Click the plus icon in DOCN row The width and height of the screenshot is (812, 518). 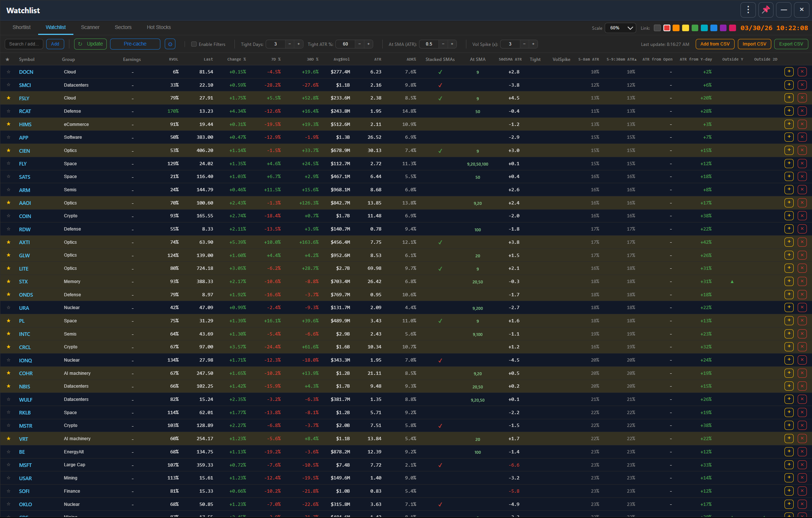(789, 72)
